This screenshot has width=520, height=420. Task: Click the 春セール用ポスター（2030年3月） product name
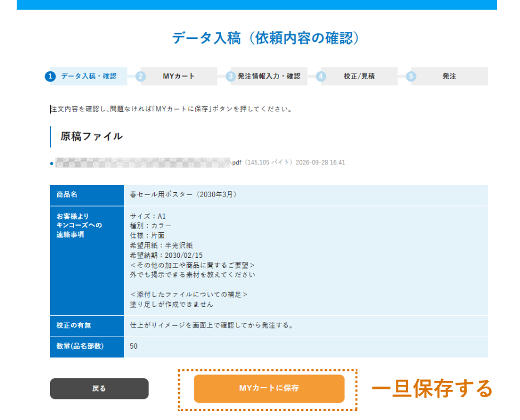tap(183, 194)
